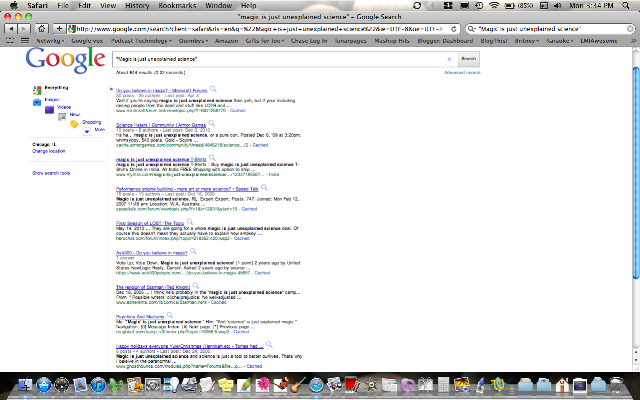Preview the Final Season of LOST result magnifier

[x=190, y=222]
